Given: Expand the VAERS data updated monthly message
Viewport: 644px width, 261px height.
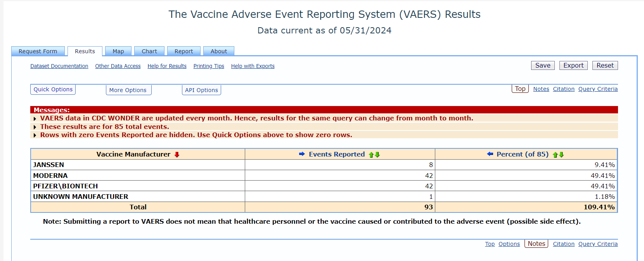Looking at the screenshot, I should [35, 118].
